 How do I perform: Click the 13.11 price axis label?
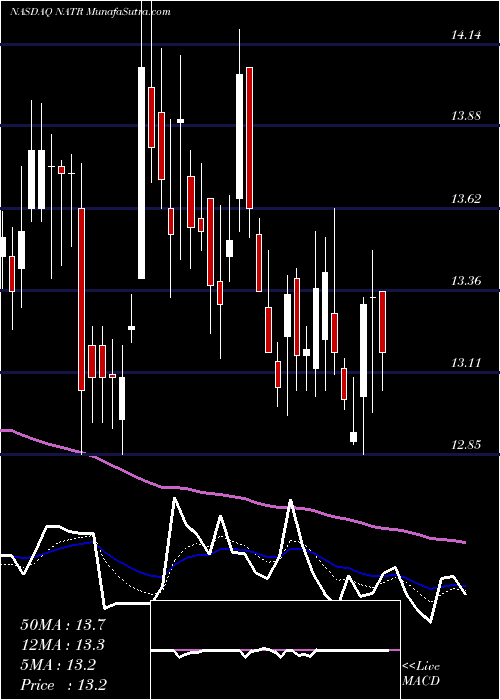pos(466,362)
